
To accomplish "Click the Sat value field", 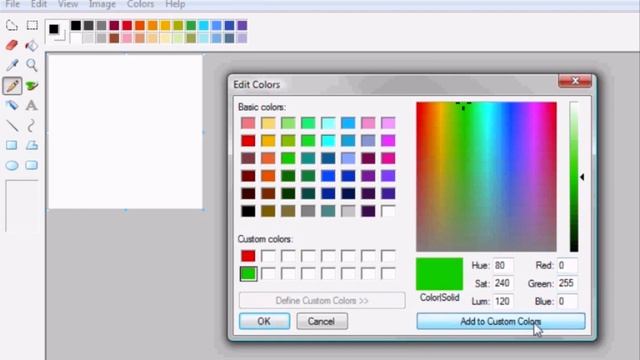I will (x=503, y=283).
